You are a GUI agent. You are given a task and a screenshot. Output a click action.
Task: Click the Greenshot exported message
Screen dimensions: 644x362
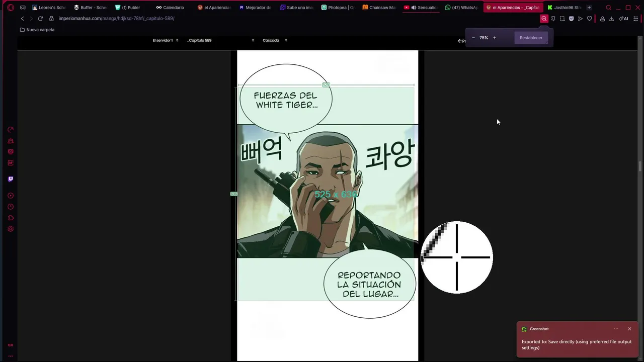point(577,344)
